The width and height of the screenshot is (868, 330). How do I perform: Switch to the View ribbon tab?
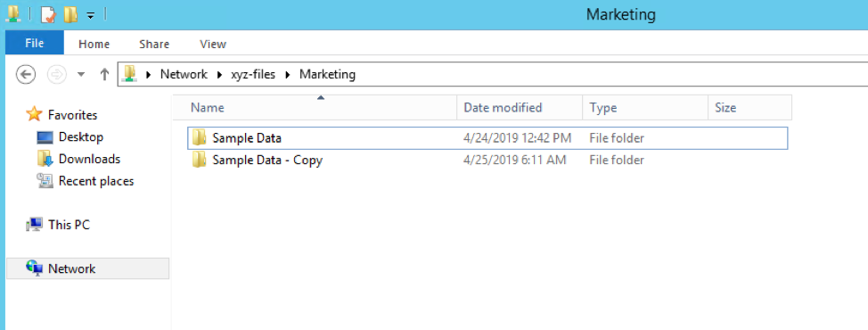pyautogui.click(x=213, y=45)
